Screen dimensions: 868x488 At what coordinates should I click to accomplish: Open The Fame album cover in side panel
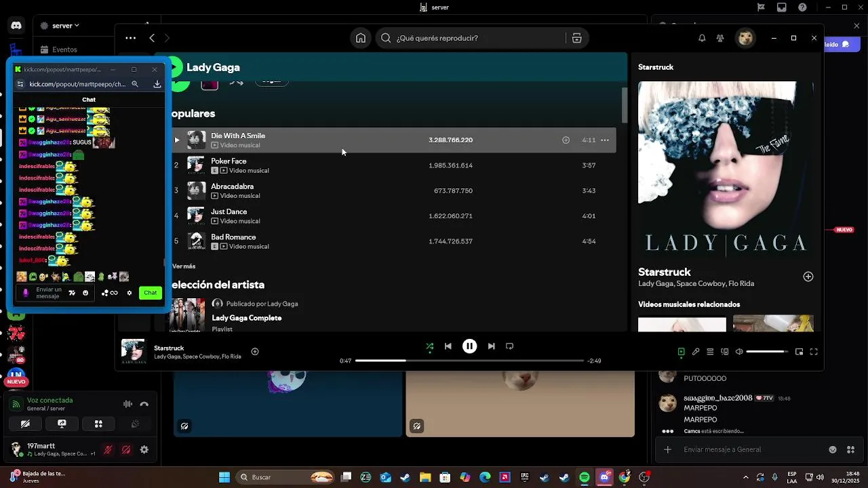pyautogui.click(x=726, y=169)
